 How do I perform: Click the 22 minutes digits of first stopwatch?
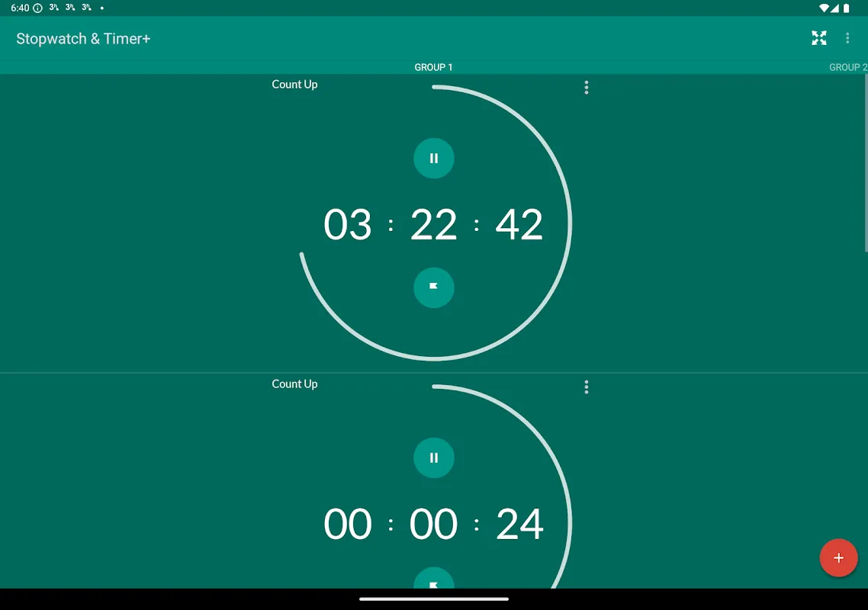click(x=433, y=225)
